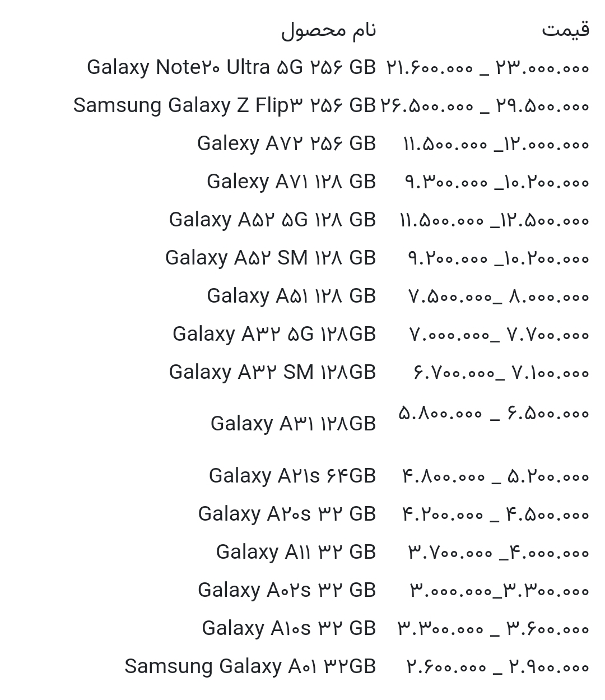Viewport: 605px width, 700px height.
Task: Click the Galaxy A20s 32 GB product name
Action: pyautogui.click(x=287, y=514)
